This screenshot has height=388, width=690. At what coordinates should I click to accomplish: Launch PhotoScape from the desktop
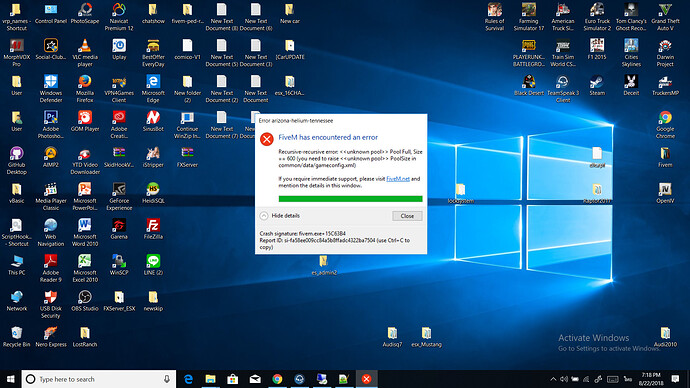click(x=85, y=13)
